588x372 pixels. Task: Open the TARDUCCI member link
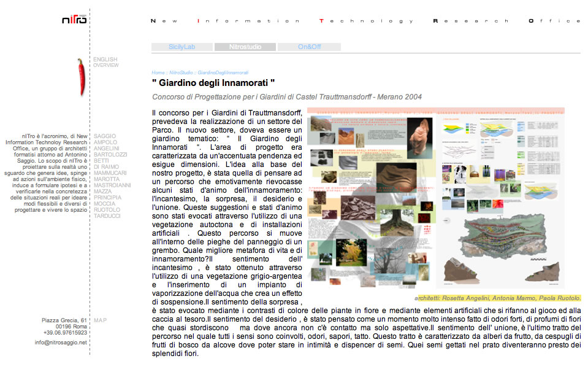107,216
